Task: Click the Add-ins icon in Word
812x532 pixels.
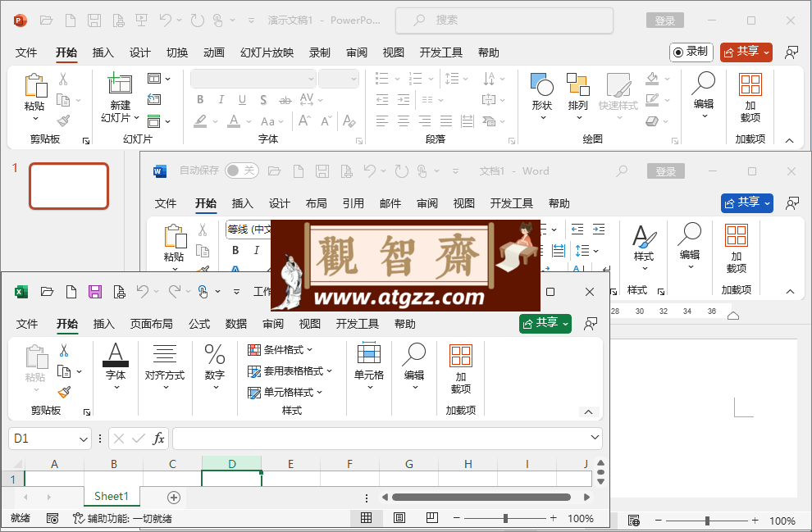Action: click(x=736, y=235)
